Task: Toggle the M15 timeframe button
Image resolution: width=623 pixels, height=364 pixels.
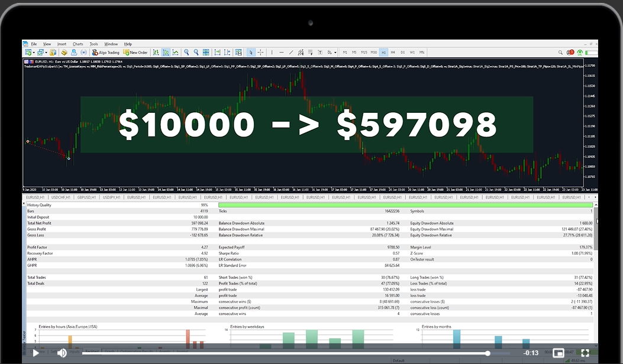Action: pos(364,53)
